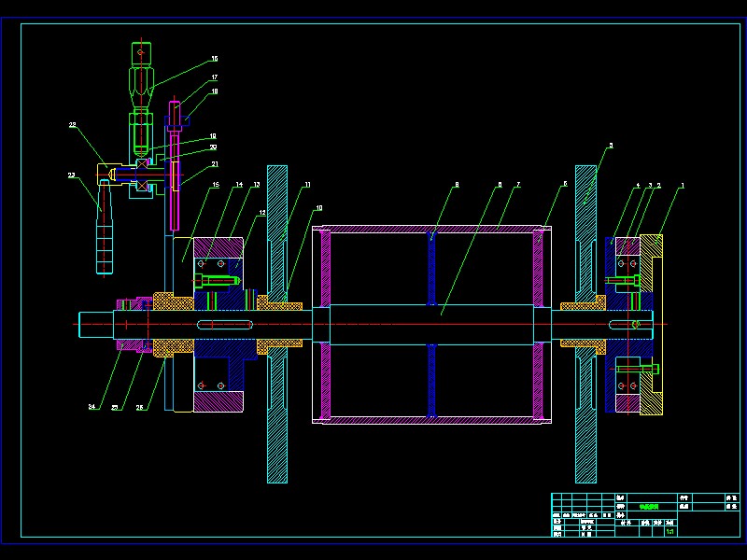Select the crank handle grip at left
This screenshot has width=747, height=560.
[105, 229]
